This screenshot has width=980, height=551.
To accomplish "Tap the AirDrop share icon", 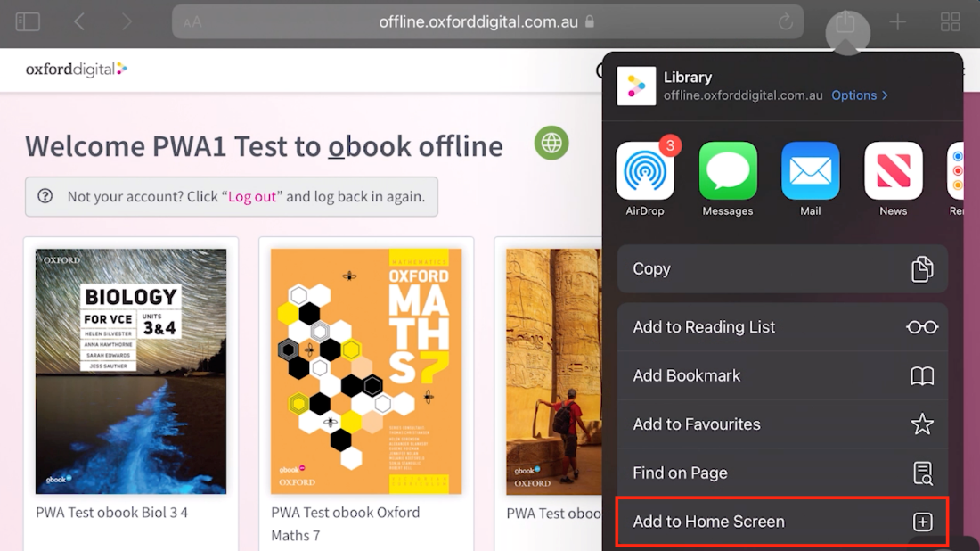I will coord(645,171).
